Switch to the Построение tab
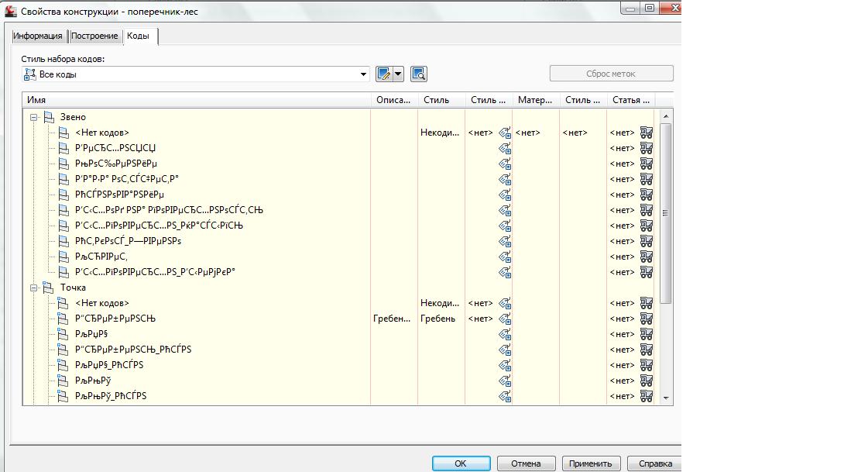 point(94,36)
